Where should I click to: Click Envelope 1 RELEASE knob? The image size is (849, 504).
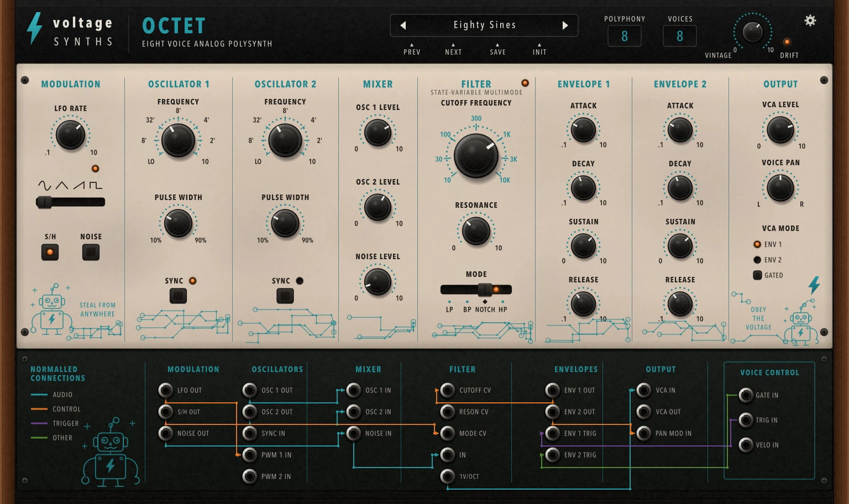coord(583,305)
